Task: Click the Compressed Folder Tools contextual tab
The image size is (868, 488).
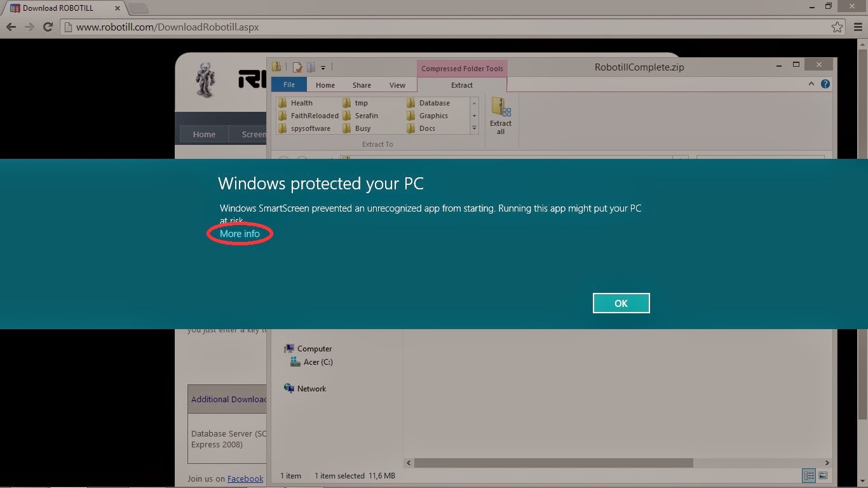Action: (x=462, y=69)
